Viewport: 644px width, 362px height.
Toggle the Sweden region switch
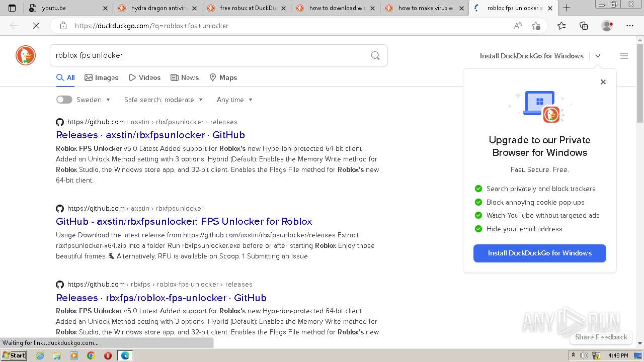(x=64, y=100)
